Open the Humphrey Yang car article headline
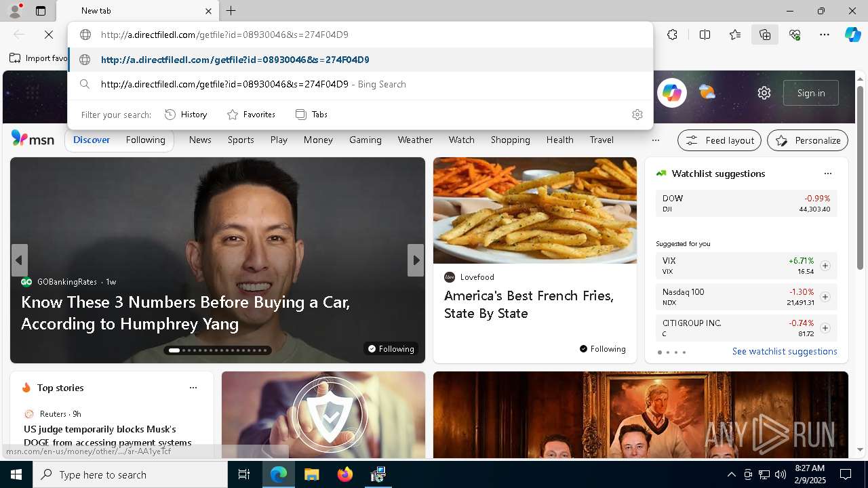Image resolution: width=868 pixels, height=488 pixels. pyautogui.click(x=185, y=313)
